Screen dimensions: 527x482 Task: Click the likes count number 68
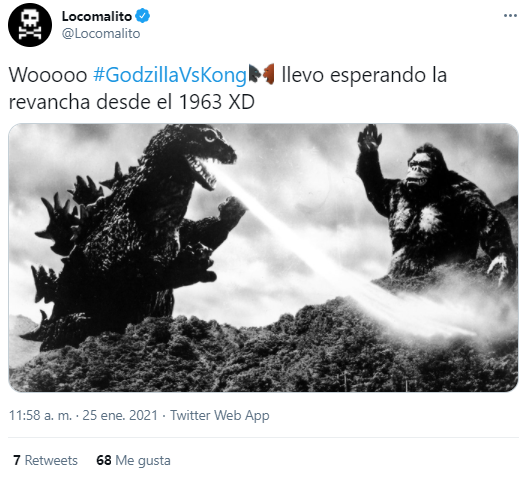coord(104,460)
